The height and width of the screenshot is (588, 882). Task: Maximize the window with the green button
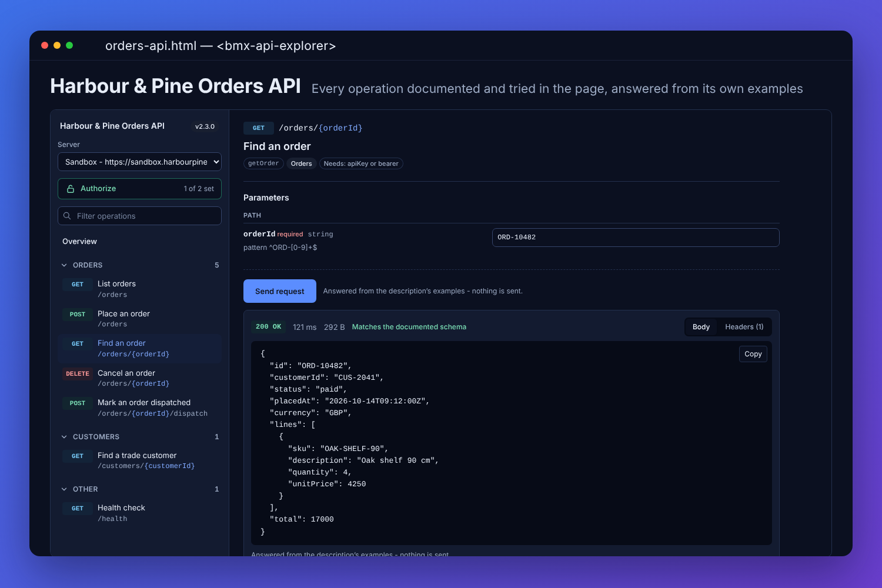click(69, 45)
